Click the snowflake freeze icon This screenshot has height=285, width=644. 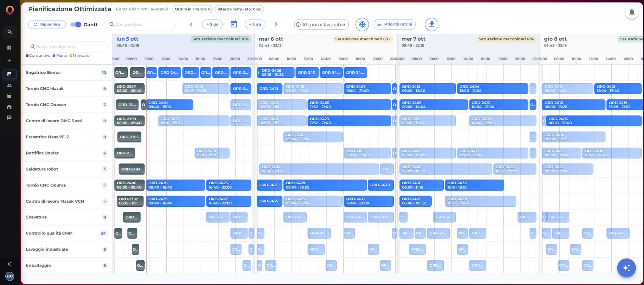(362, 24)
